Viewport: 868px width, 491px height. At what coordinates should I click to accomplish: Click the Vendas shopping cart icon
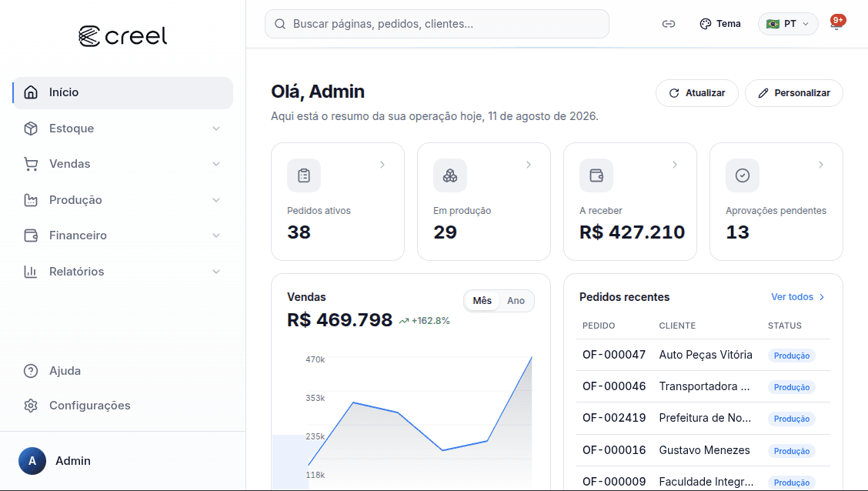click(31, 164)
